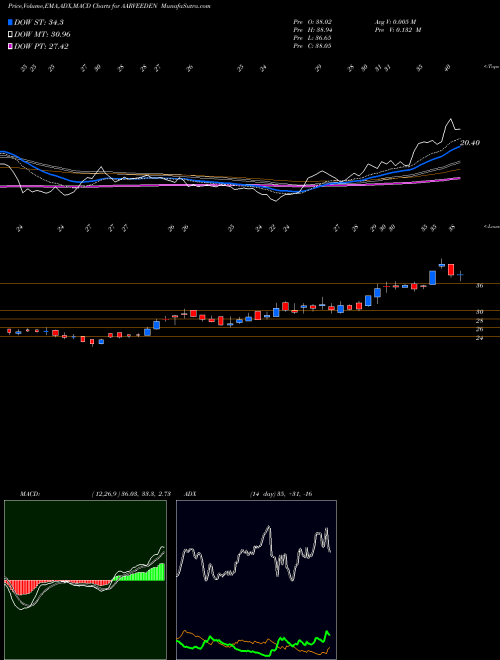The image size is (500, 660).
Task: Open the ADX indicator chart panel
Action: tap(256, 580)
